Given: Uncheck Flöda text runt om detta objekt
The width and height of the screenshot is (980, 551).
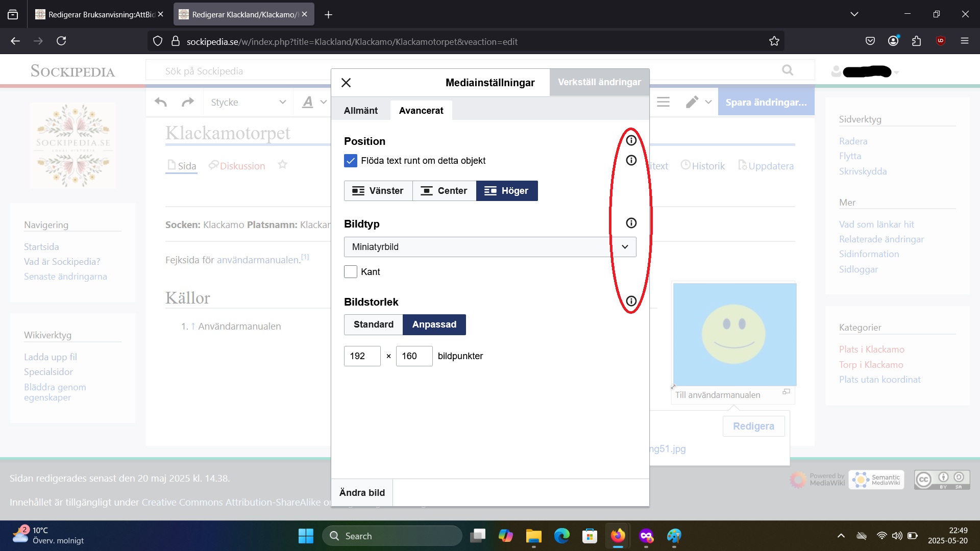Looking at the screenshot, I should tap(351, 161).
